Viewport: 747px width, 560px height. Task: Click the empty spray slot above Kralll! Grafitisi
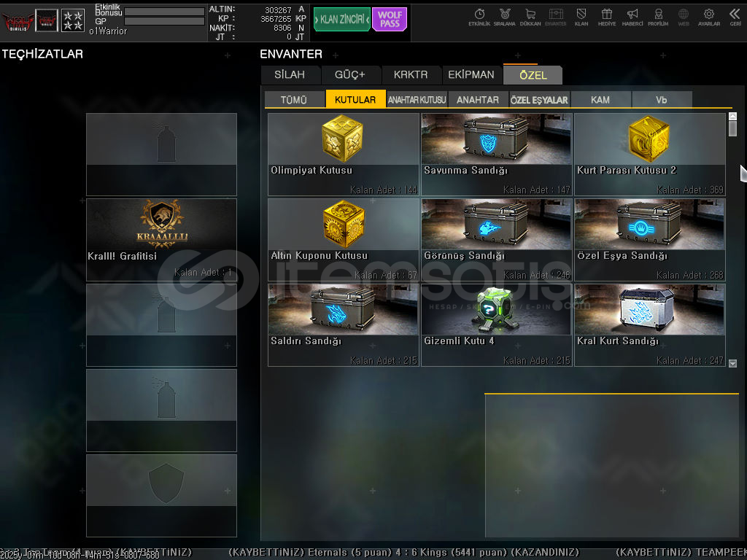pos(161,155)
